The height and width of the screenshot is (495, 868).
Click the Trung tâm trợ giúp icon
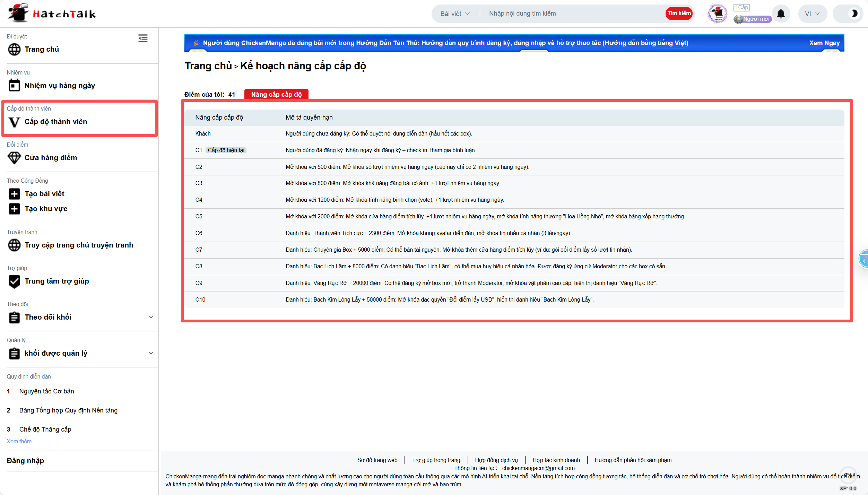coord(14,281)
